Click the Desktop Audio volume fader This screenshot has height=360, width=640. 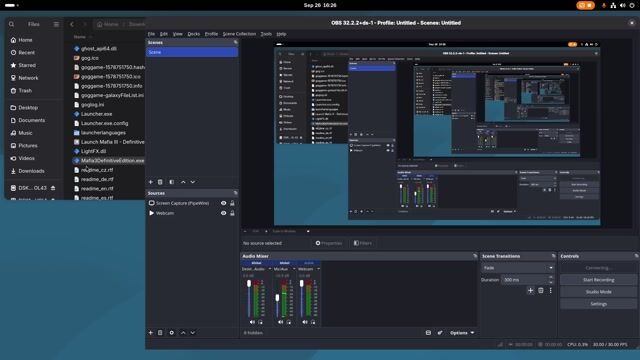coord(249,283)
